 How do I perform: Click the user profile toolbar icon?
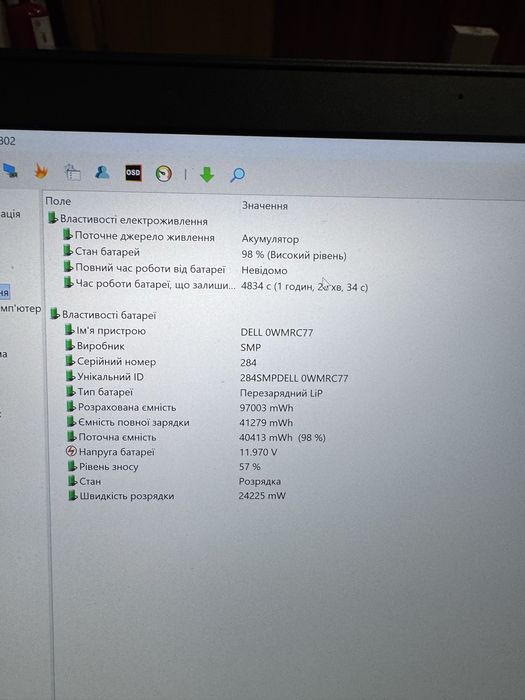[102, 172]
